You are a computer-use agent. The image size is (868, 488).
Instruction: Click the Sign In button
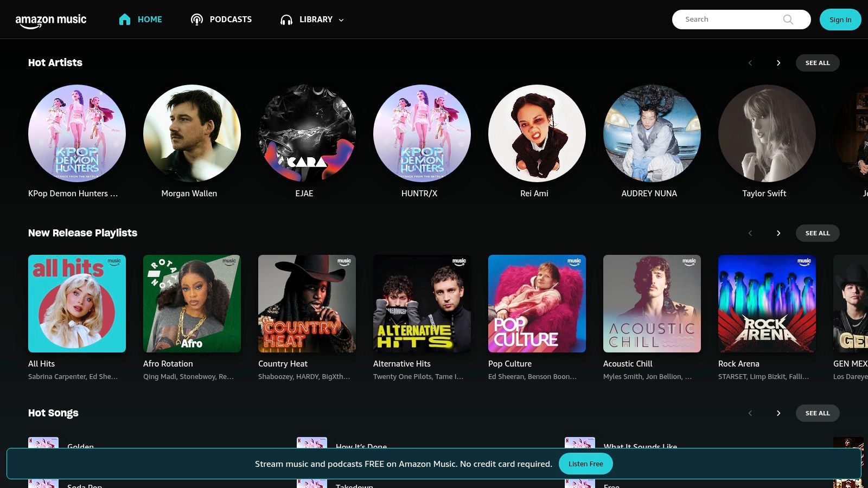[x=840, y=20]
